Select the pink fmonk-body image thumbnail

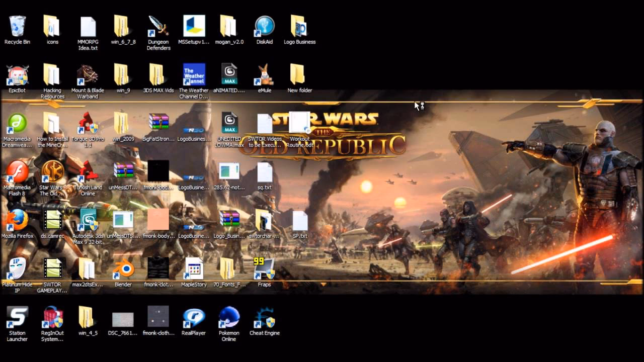(x=158, y=220)
